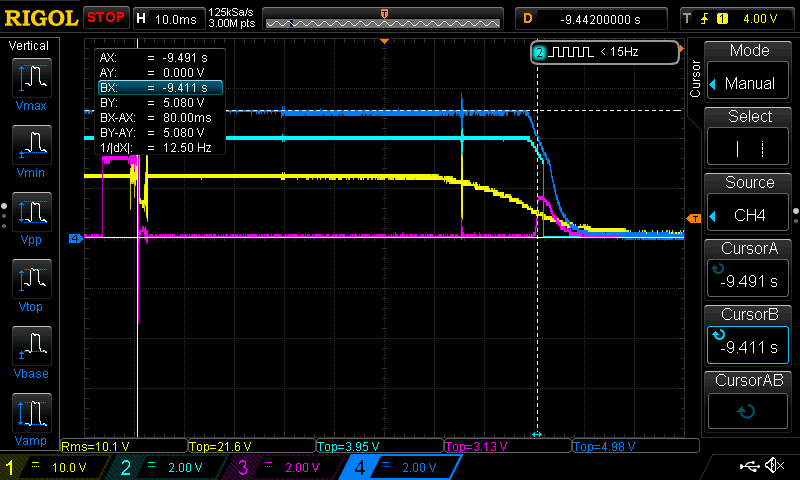Click the 125kSa/s sample rate readout
Viewport: 800px width, 480px height.
(x=231, y=12)
